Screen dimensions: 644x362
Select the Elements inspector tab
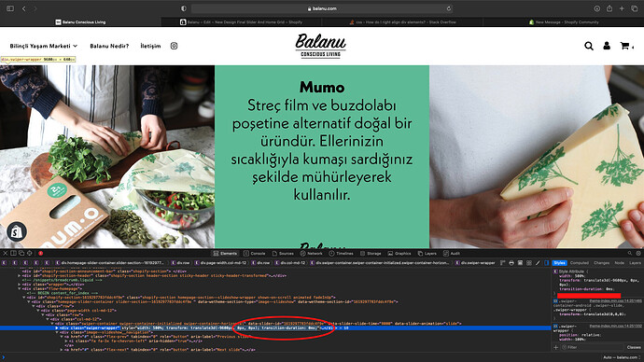225,253
